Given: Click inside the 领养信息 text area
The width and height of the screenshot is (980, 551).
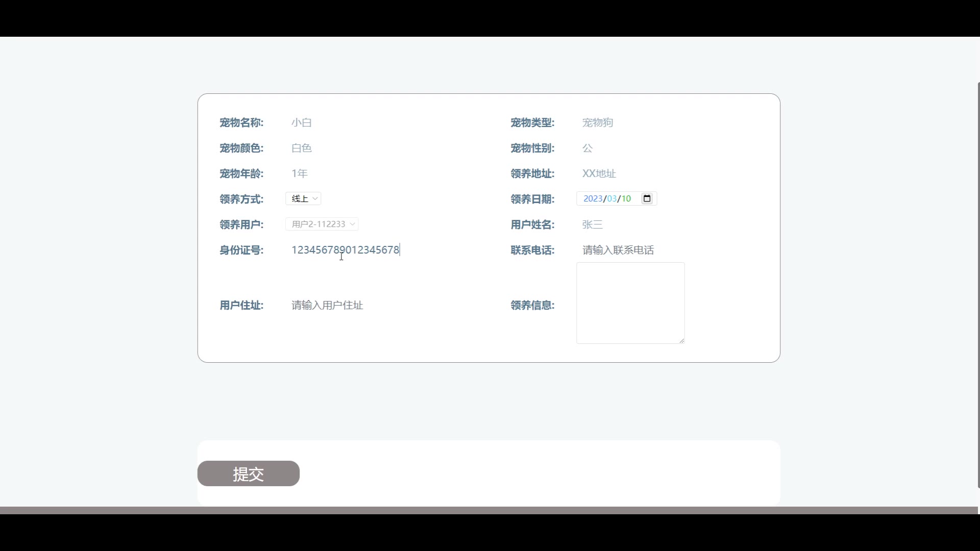Looking at the screenshot, I should [630, 303].
